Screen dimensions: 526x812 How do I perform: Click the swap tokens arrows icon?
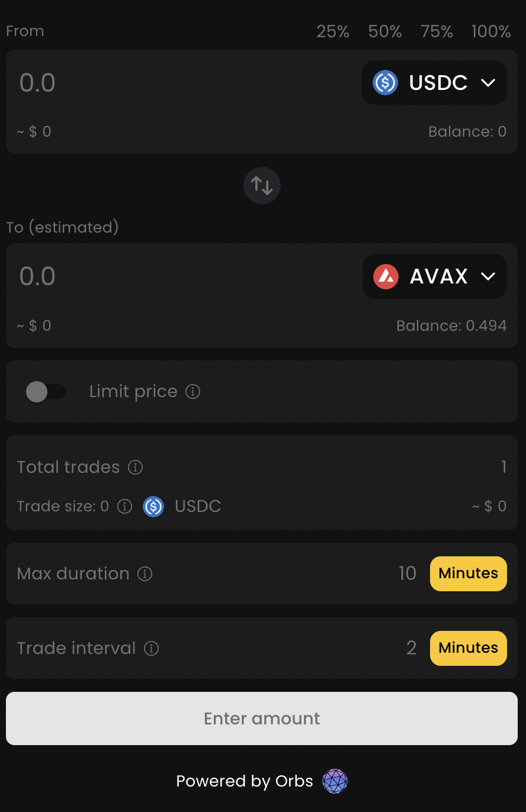[262, 186]
